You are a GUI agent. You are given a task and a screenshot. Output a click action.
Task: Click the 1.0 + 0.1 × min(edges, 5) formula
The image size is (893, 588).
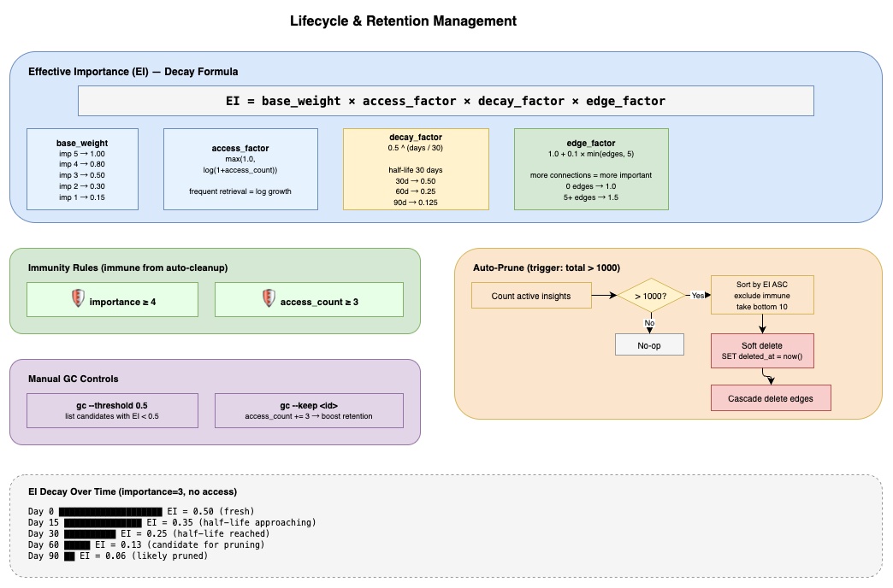pos(591,154)
